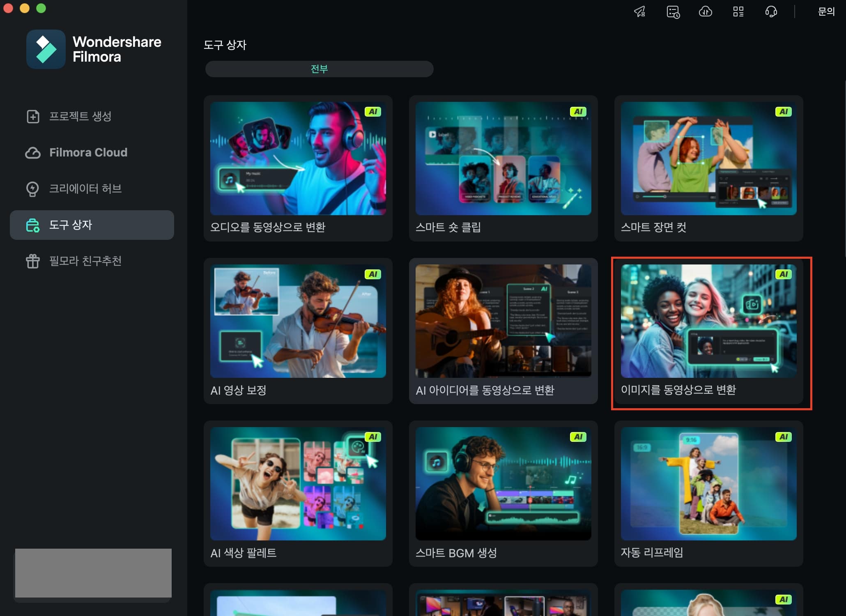Open the task list clock icon
The height and width of the screenshot is (616, 846).
pyautogui.click(x=673, y=11)
